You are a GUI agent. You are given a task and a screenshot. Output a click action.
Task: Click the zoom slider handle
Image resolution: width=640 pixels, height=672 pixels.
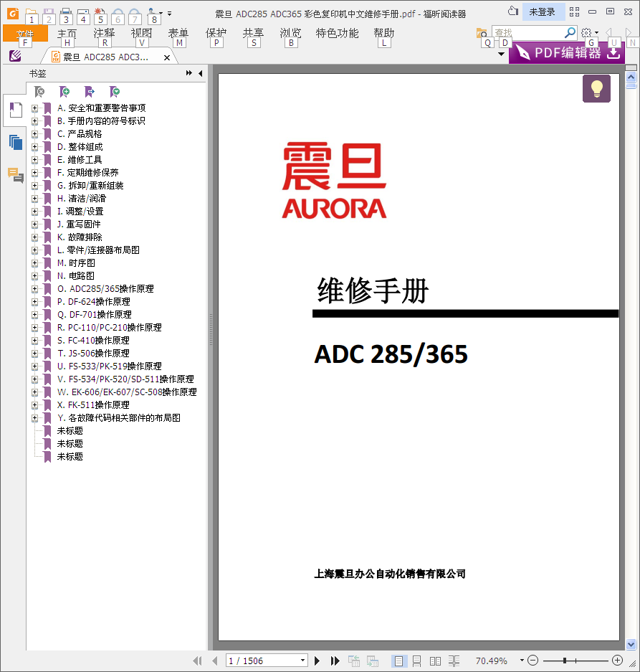(x=565, y=661)
